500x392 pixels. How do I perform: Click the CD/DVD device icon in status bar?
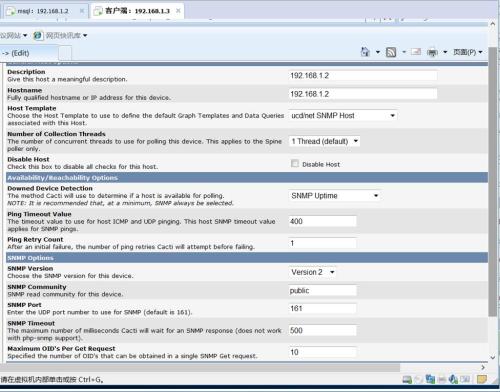point(419,379)
